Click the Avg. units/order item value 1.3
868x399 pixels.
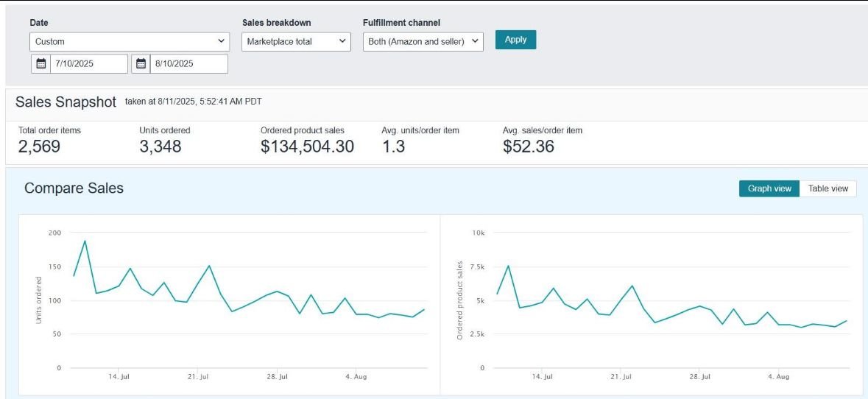point(393,146)
